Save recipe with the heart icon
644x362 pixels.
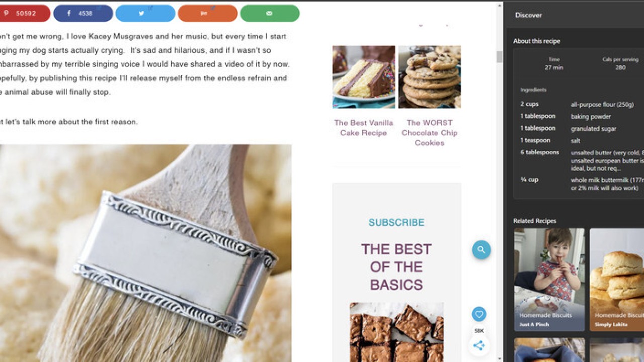(479, 315)
